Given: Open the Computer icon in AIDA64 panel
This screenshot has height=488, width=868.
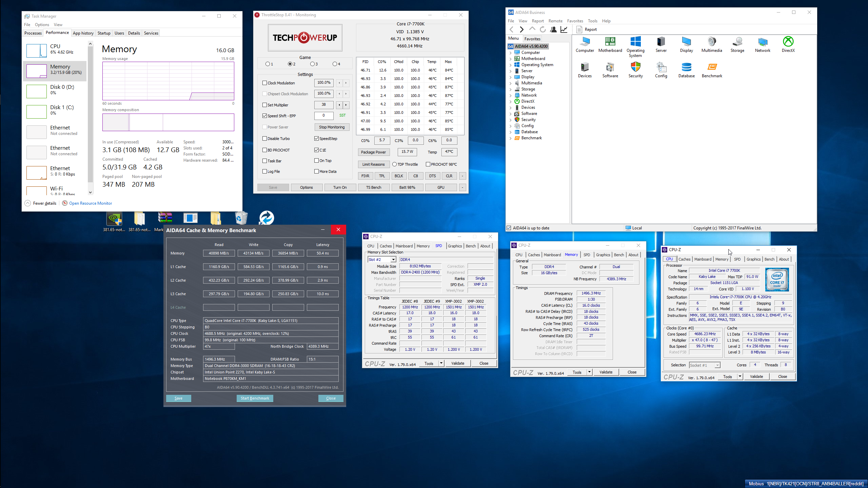Looking at the screenshot, I should 585,42.
